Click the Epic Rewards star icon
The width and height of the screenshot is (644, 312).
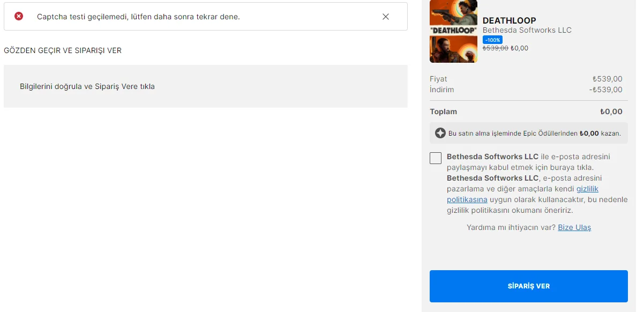point(440,133)
